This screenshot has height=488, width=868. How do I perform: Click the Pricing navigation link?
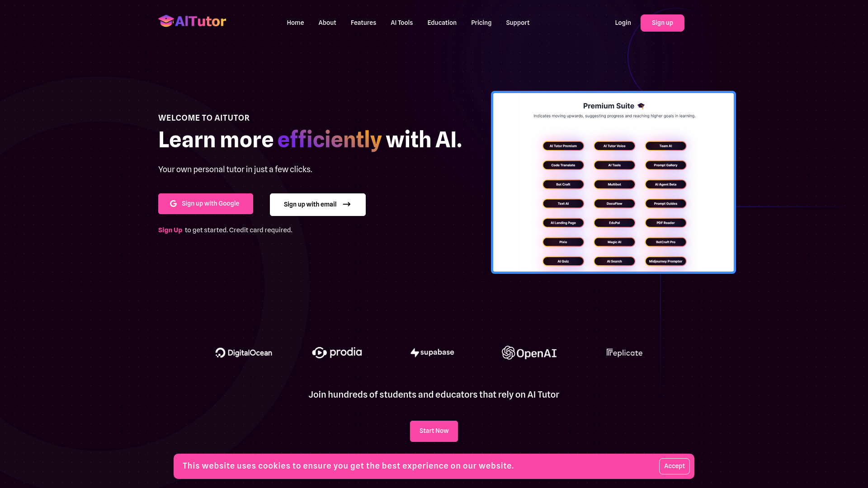click(x=481, y=23)
